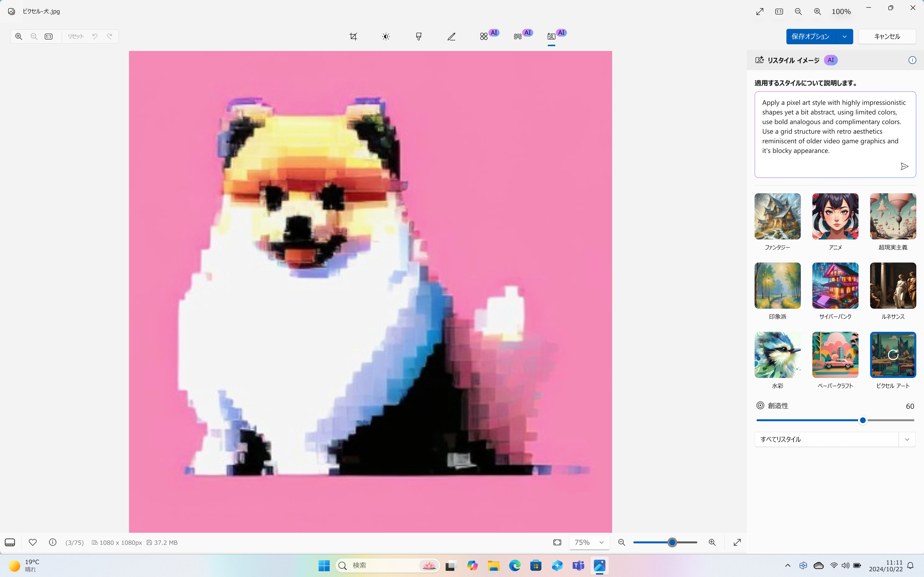This screenshot has height=577, width=924.
Task: Open the brightness adjustment tool
Action: 386,37
